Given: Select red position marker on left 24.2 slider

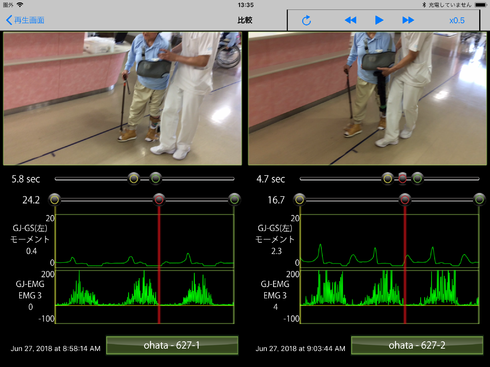Looking at the screenshot, I should [x=159, y=200].
